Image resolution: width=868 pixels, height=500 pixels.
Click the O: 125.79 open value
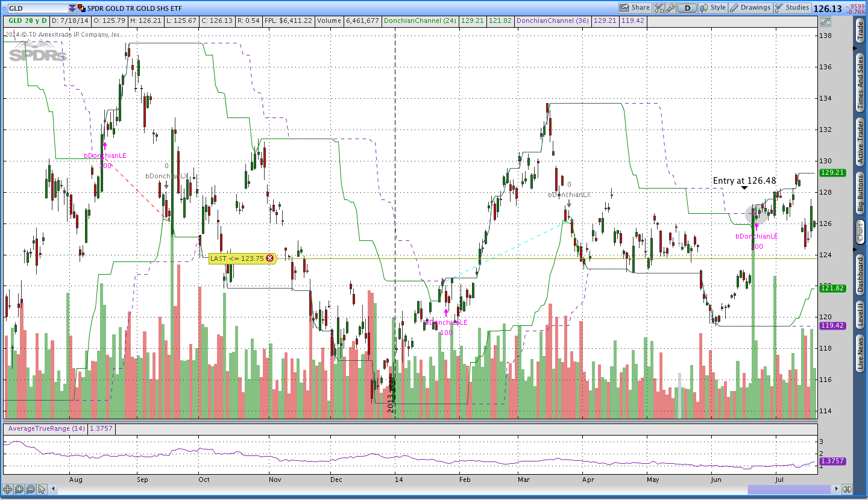point(110,20)
